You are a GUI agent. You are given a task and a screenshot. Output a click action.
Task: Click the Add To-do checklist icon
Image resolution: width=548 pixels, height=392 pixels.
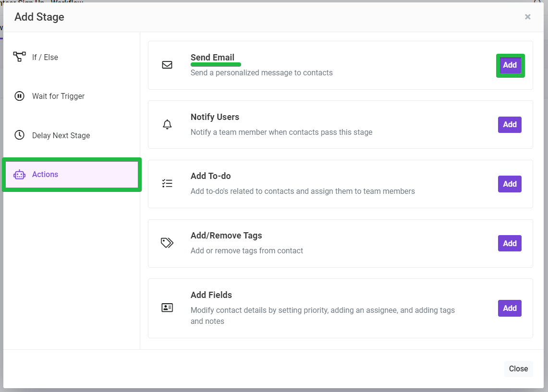pos(167,184)
